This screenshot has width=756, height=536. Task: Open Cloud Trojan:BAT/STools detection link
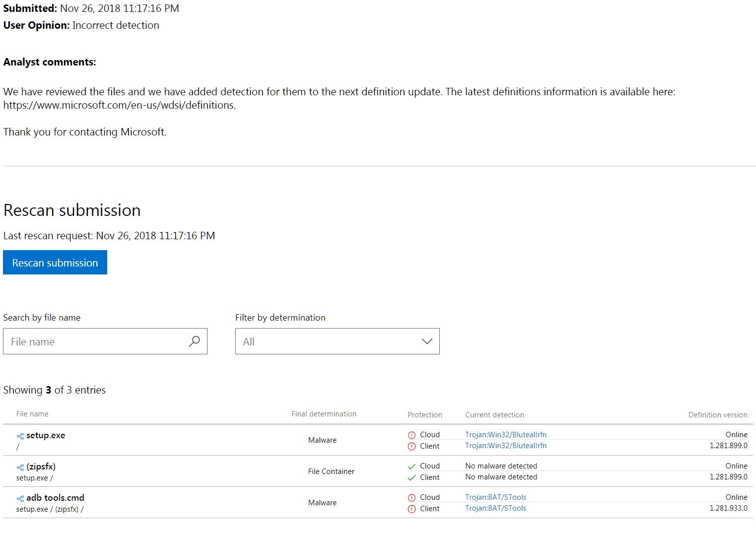pos(495,497)
